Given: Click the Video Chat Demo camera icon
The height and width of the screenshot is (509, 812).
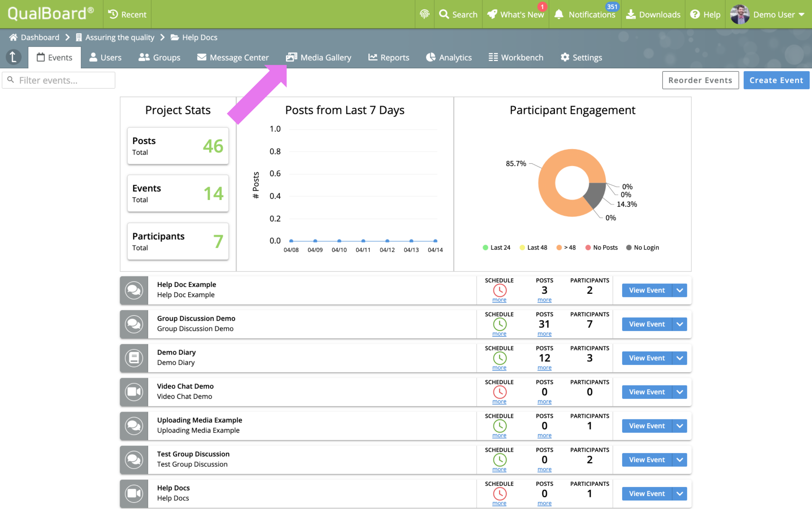Looking at the screenshot, I should [134, 392].
